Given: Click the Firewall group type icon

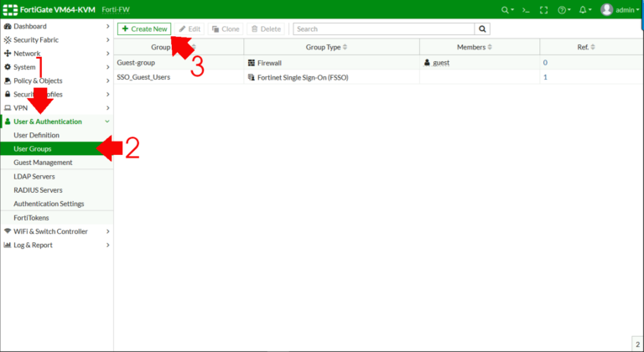Looking at the screenshot, I should [x=252, y=63].
